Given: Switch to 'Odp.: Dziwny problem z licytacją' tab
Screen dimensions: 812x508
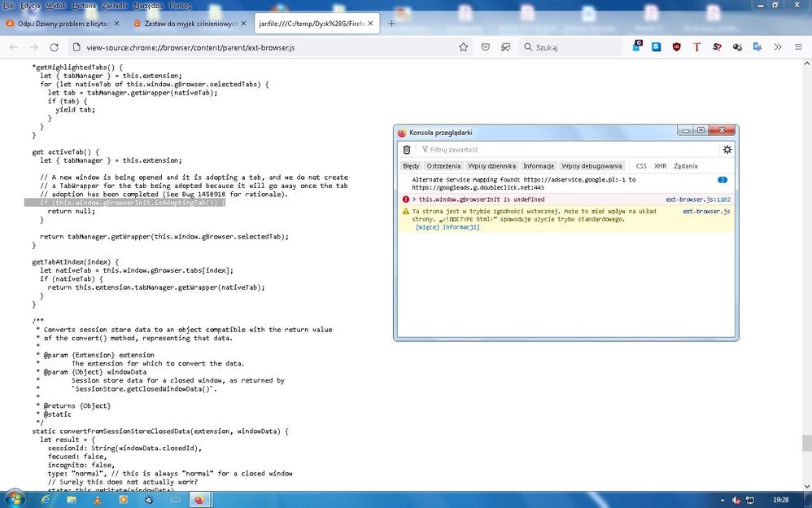Looking at the screenshot, I should 62,24.
